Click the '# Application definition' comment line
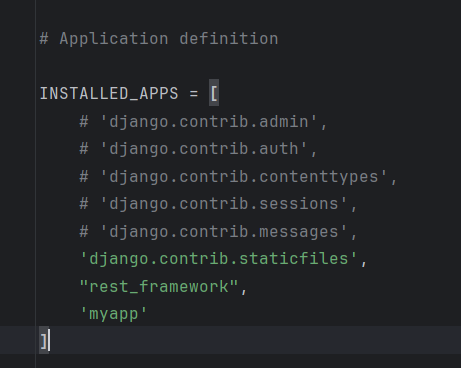This screenshot has height=368, width=461. (x=159, y=39)
